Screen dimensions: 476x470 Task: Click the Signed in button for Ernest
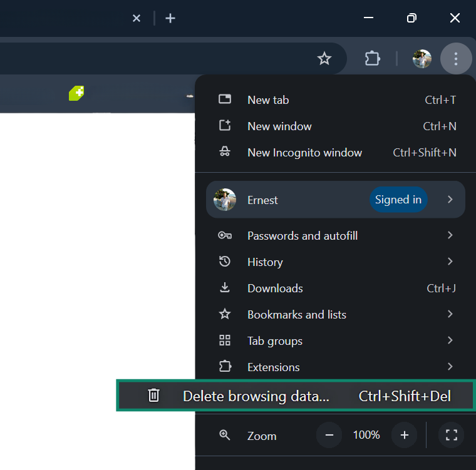pos(398,200)
